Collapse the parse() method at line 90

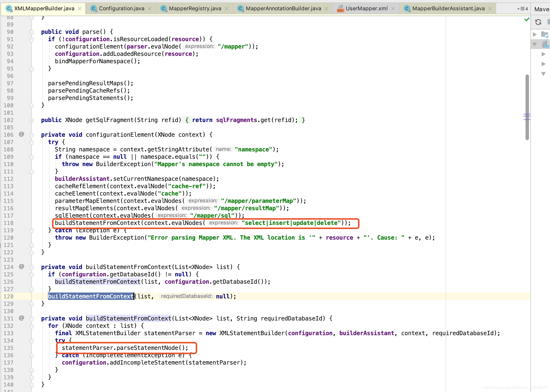32,32
